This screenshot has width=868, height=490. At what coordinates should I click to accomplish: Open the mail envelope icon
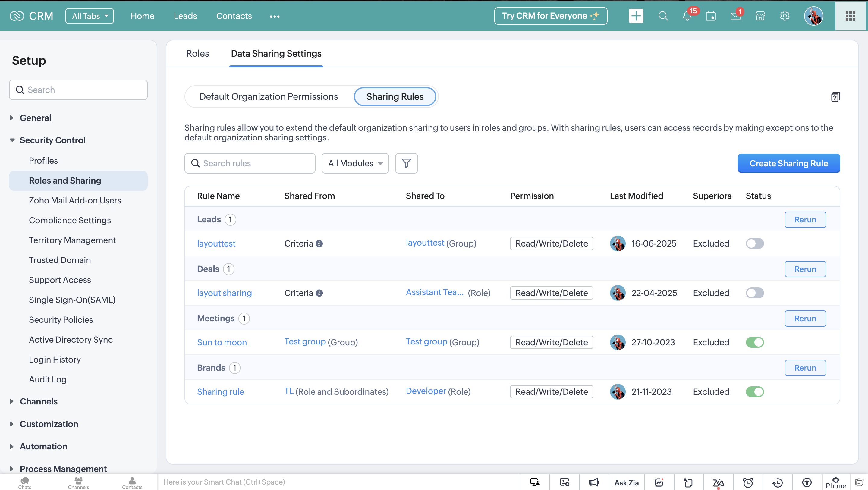(x=735, y=16)
